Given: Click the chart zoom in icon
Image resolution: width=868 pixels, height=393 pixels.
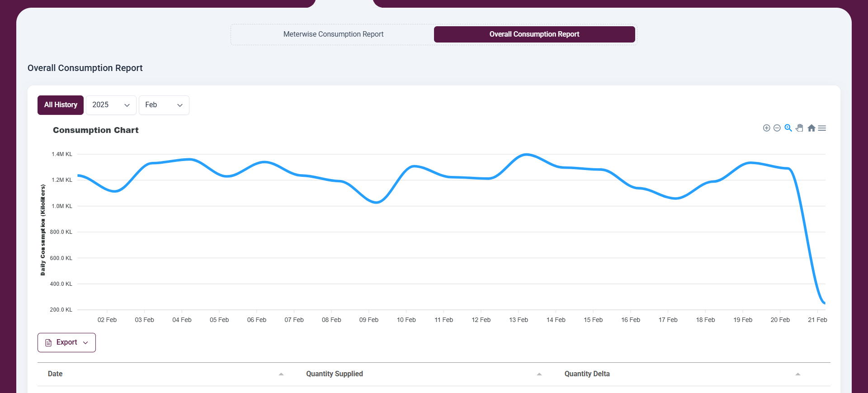Looking at the screenshot, I should click(766, 128).
